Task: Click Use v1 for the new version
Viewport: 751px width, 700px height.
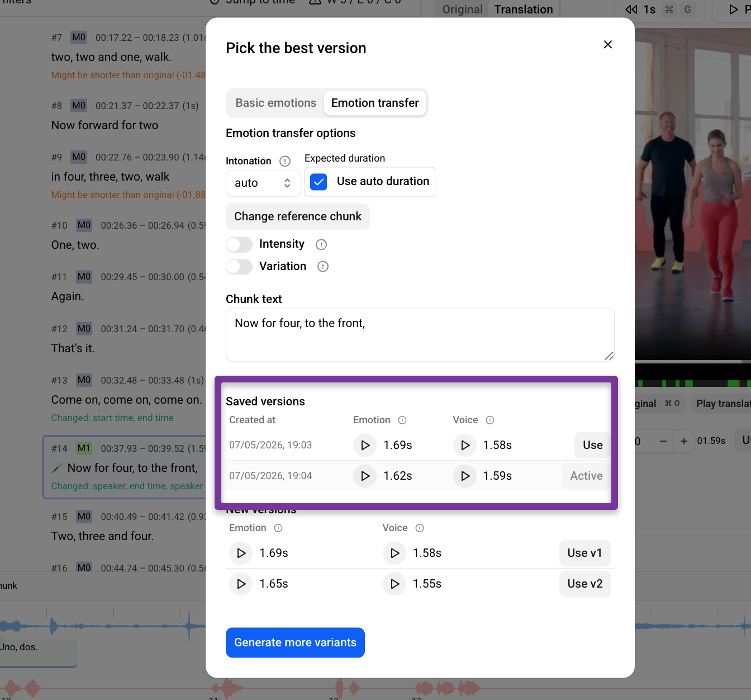Action: (585, 553)
